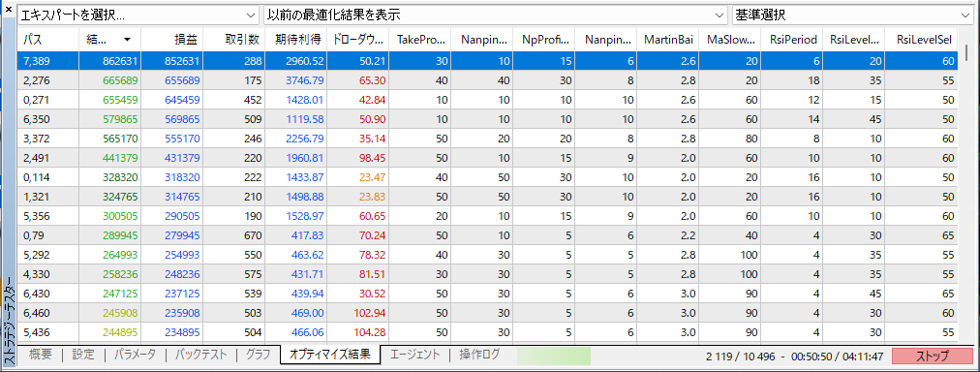Open the 基準選択 dropdown
The width and height of the screenshot is (980, 372).
tap(852, 15)
